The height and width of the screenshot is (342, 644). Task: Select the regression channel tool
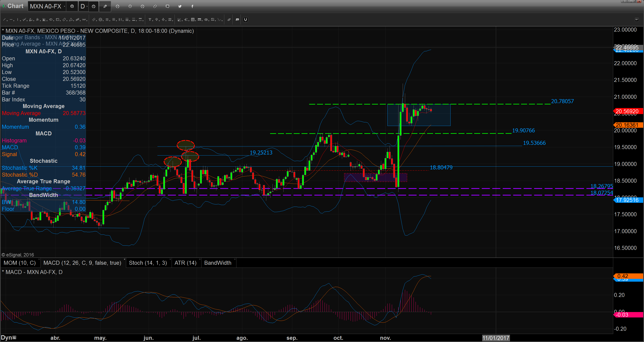coord(77,20)
